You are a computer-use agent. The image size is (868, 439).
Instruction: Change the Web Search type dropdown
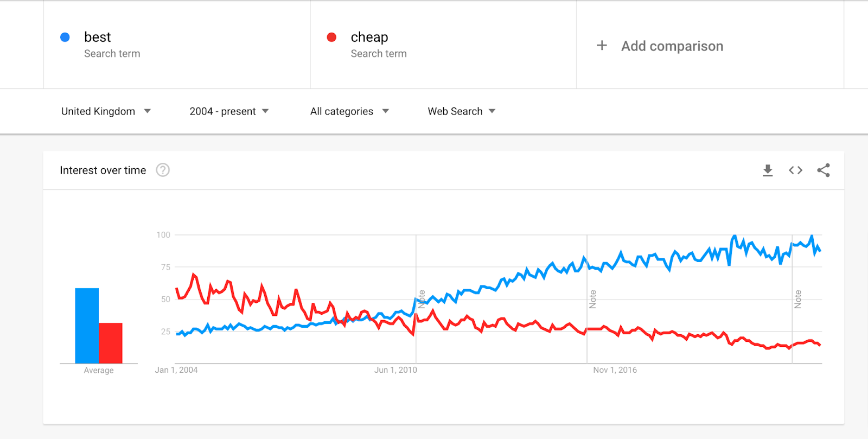tap(462, 111)
